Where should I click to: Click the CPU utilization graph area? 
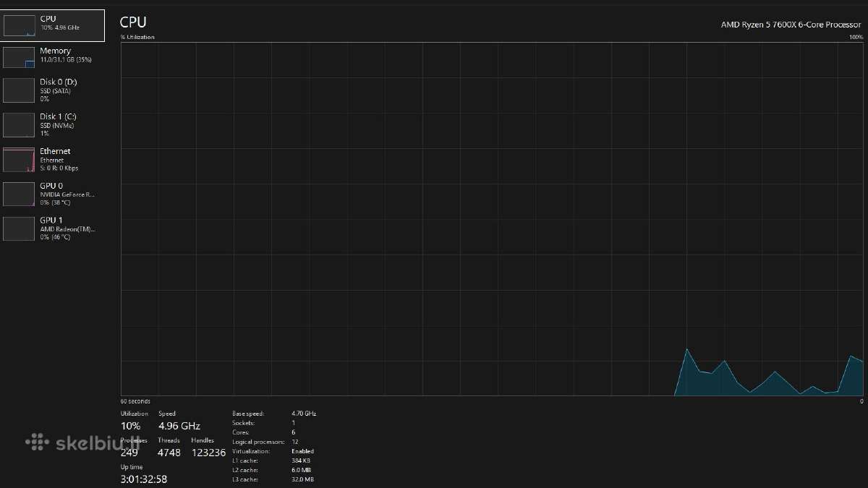click(x=492, y=218)
